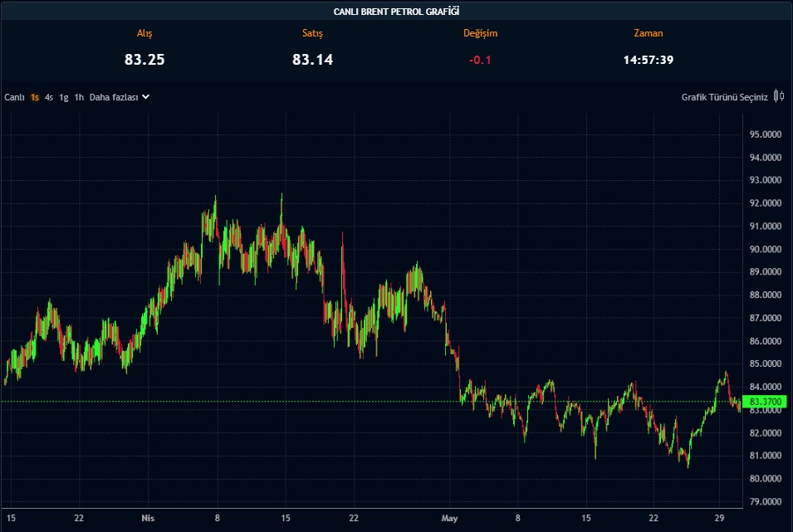Click the green 83.3700 current price tag
The image size is (793, 532).
(765, 402)
